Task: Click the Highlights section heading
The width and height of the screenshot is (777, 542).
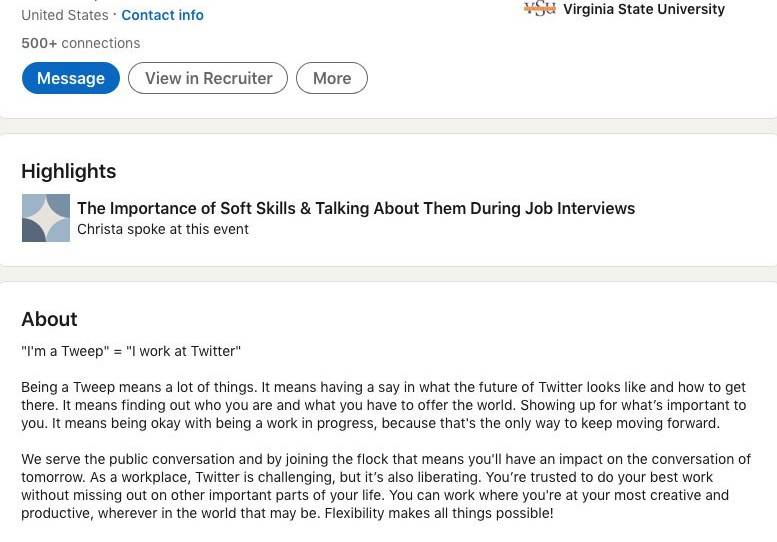Action: (x=69, y=171)
